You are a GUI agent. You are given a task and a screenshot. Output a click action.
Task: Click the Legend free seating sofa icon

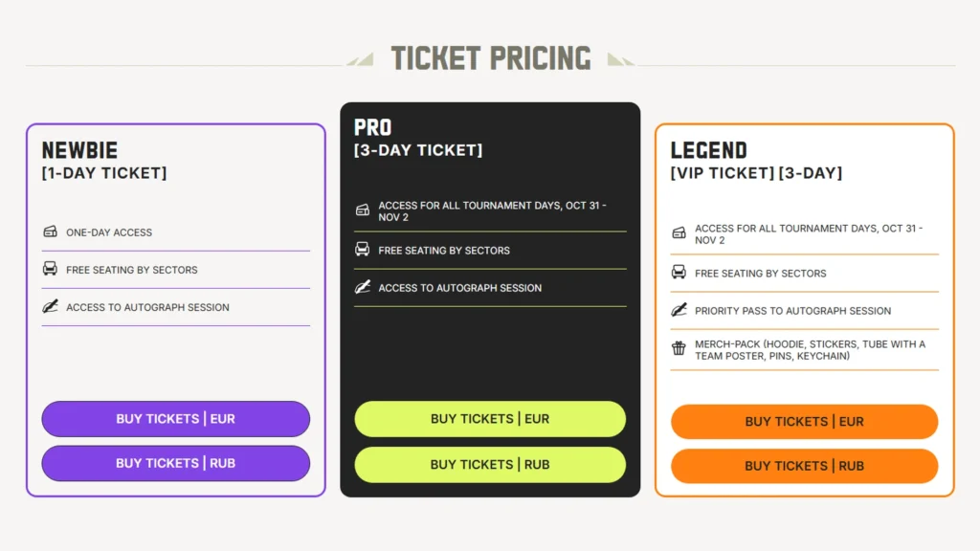(x=679, y=273)
